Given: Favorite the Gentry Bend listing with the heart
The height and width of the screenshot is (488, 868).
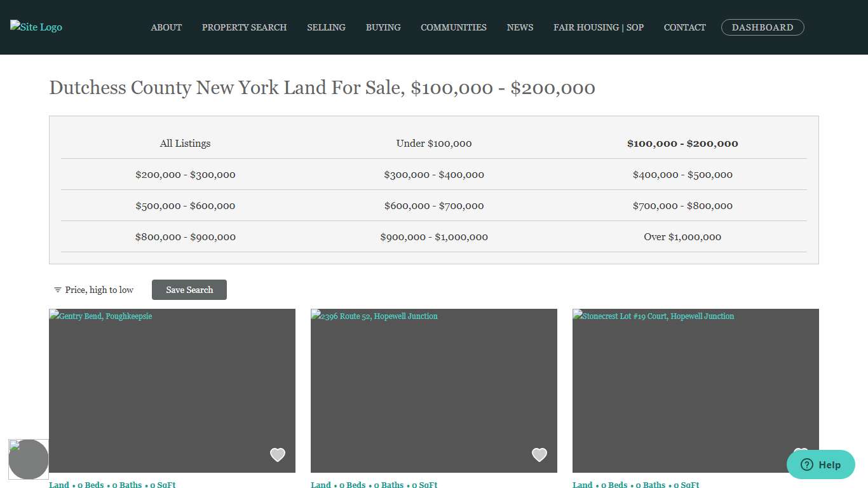Looking at the screenshot, I should pos(278,455).
